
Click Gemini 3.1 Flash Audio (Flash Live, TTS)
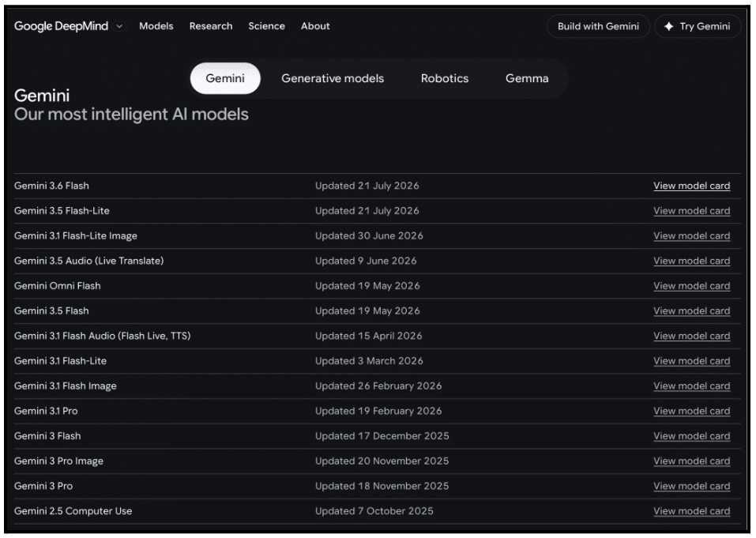102,336
